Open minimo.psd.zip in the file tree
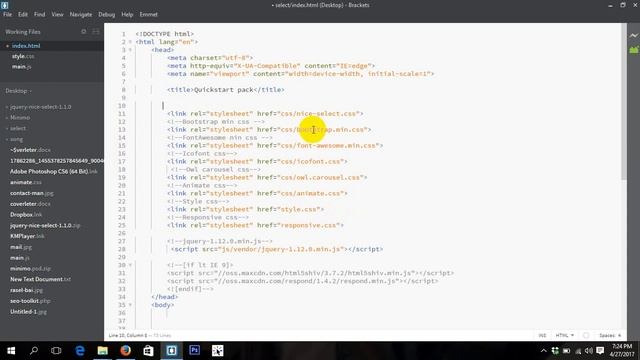The height and width of the screenshot is (360, 640). point(31,269)
